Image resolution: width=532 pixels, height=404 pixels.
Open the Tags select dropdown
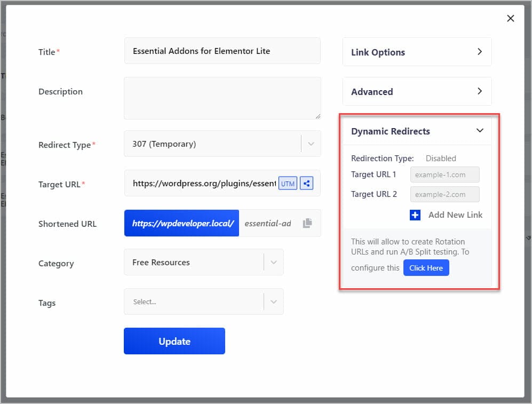[204, 302]
